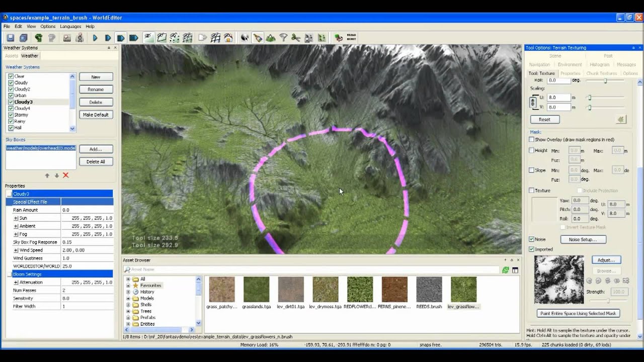
Task: Open Noise Setup dialog
Action: coord(583,239)
